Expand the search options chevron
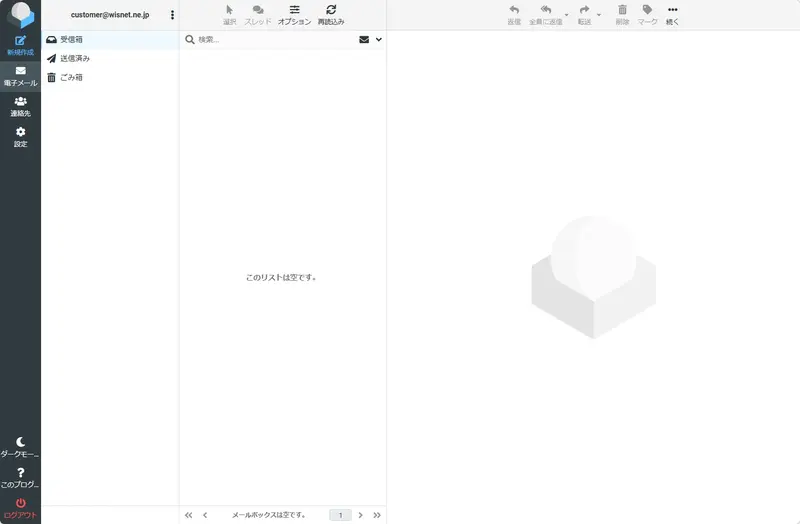This screenshot has height=524, width=800. 379,40
